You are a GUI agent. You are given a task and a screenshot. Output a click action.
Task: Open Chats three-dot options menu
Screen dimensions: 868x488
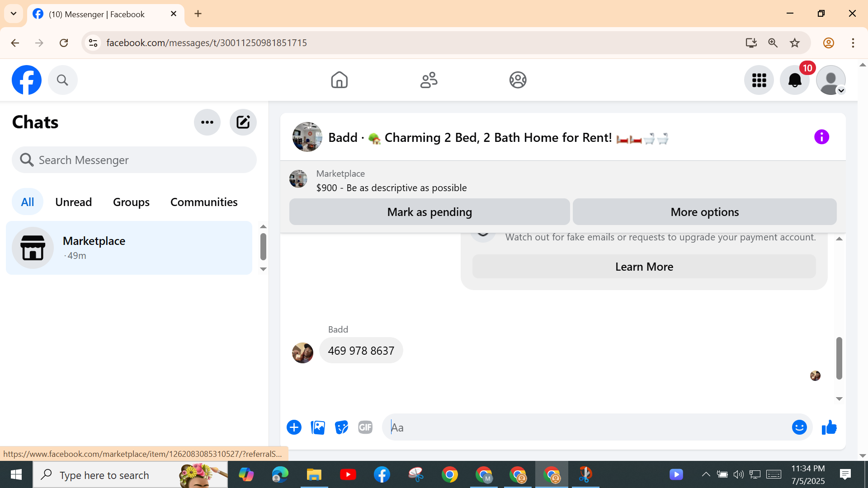pos(207,122)
